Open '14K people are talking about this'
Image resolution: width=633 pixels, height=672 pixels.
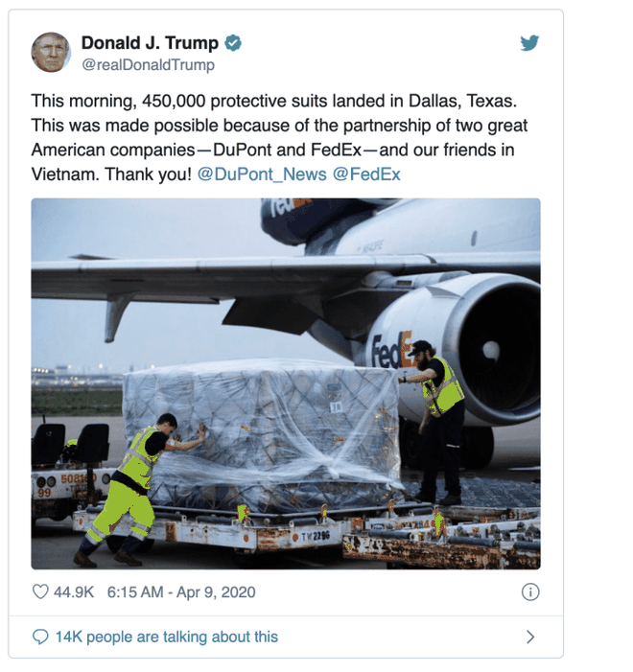[166, 637]
